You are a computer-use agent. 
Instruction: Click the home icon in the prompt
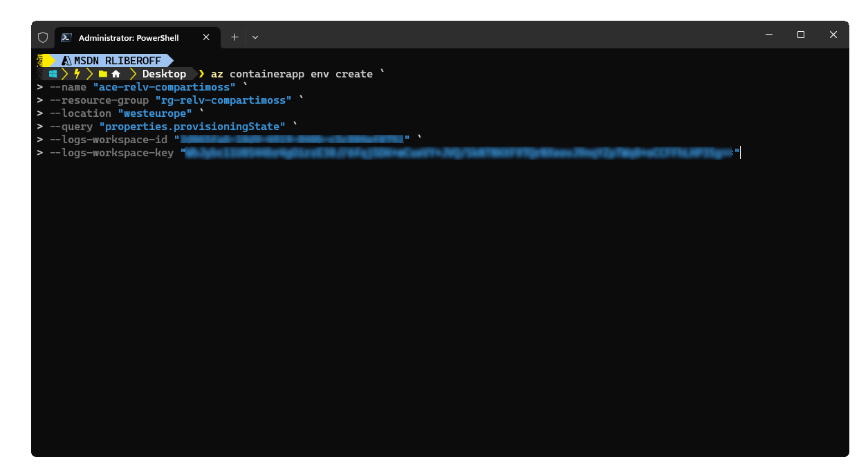pyautogui.click(x=116, y=73)
